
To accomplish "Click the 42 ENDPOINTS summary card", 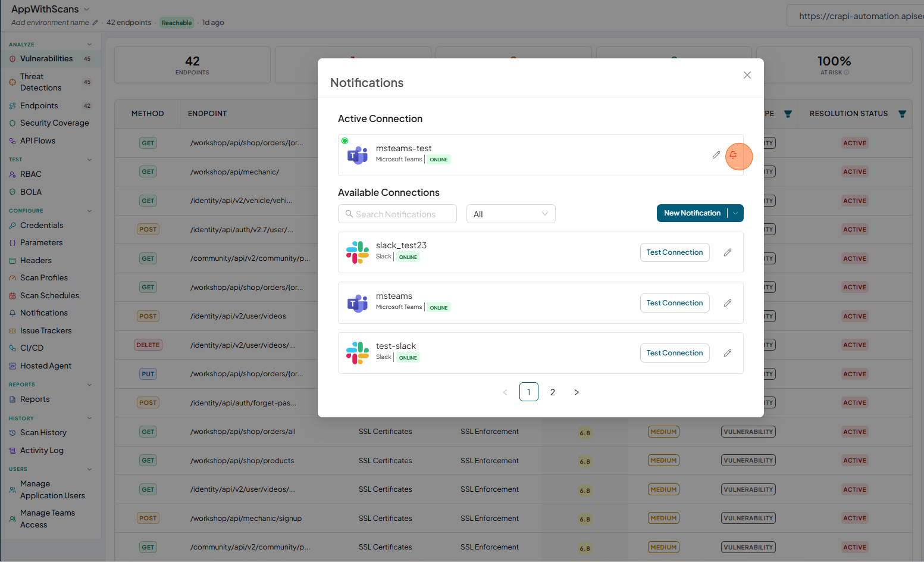I will 192,65.
